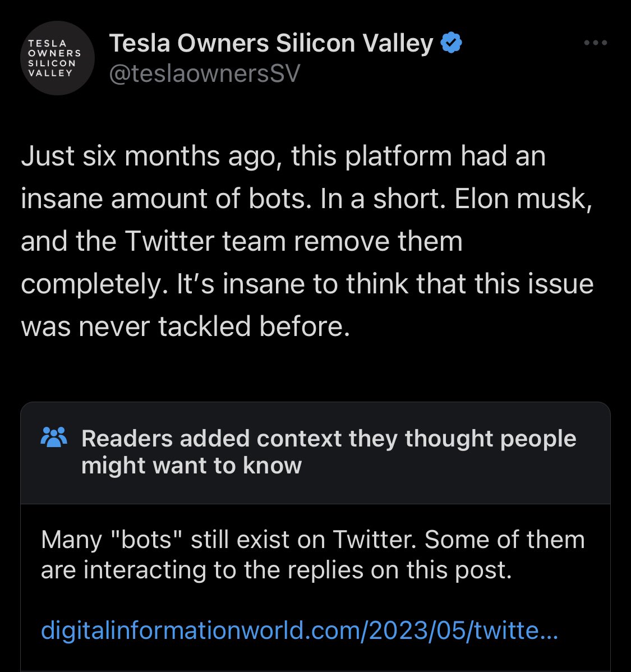Tap the 'might want to know' header line
The width and height of the screenshot is (631, 672).
[192, 466]
